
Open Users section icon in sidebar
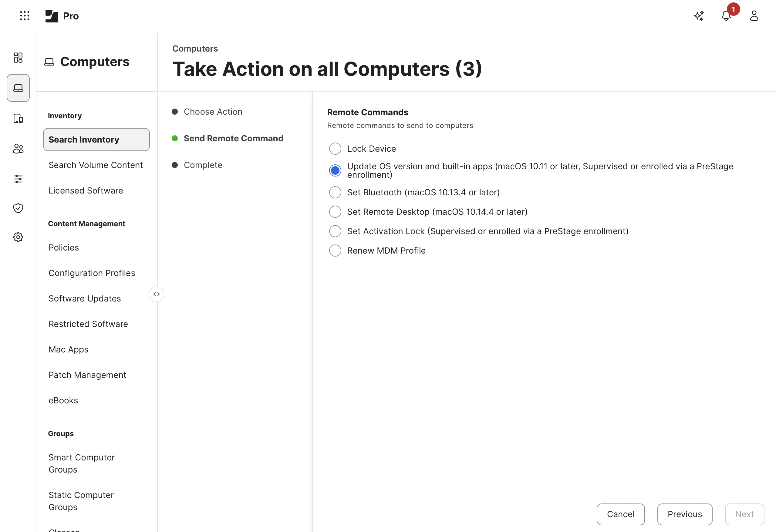point(18,149)
